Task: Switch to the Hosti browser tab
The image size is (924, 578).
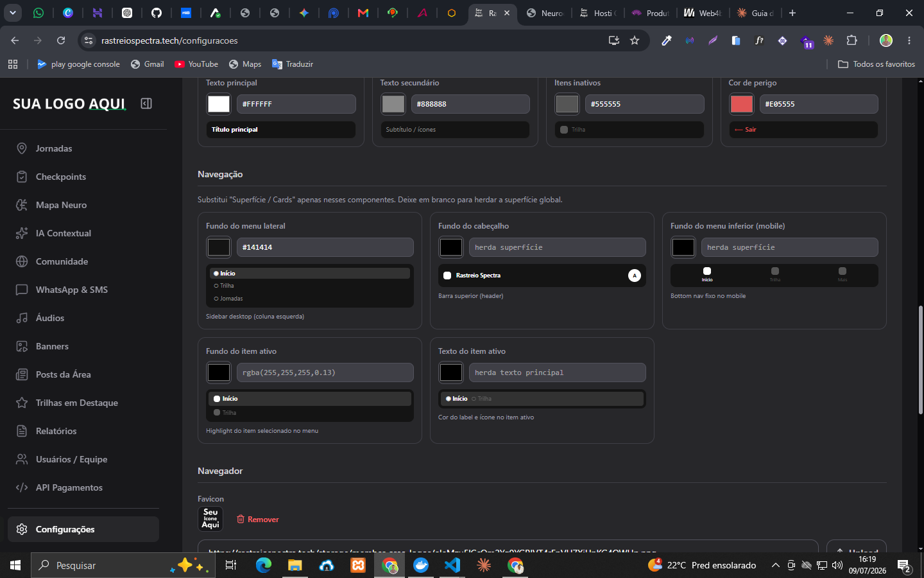Action: click(x=599, y=13)
